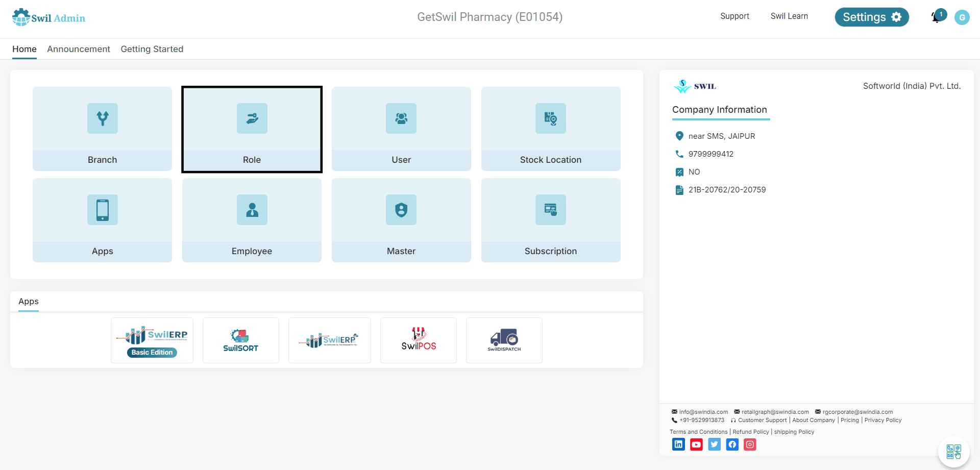
Task: Open the Privacy Policy link
Action: coord(883,420)
